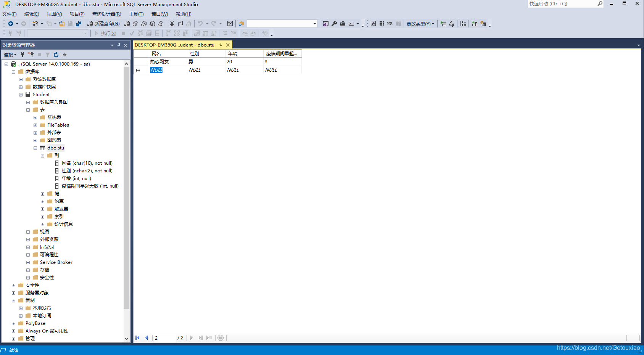Open the 帮助 Help menu
644x355 pixels.
(x=184, y=14)
